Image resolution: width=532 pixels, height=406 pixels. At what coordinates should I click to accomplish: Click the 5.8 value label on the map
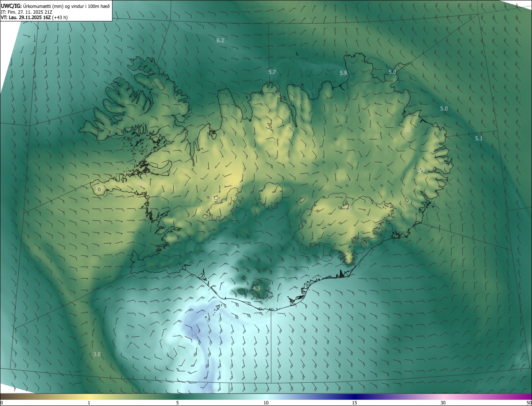[343, 73]
